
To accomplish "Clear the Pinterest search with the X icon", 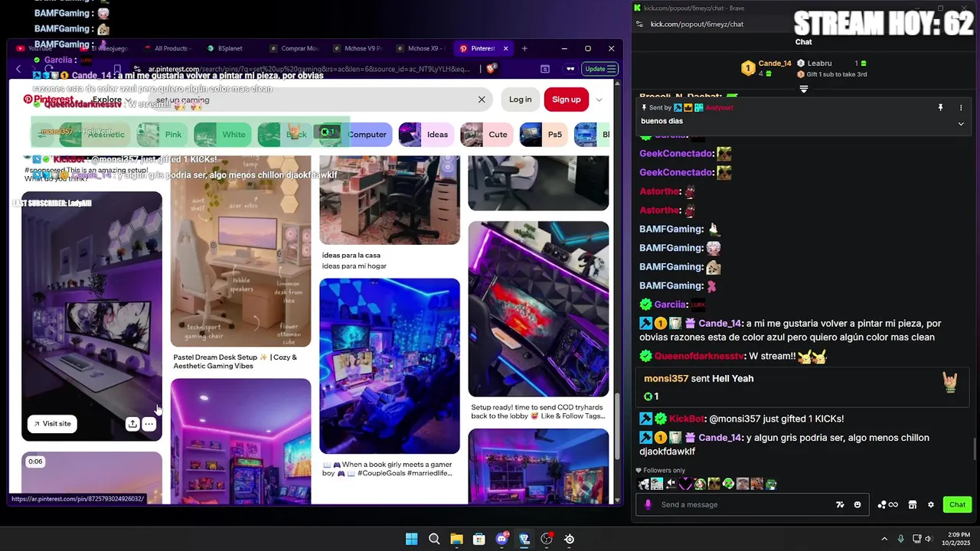I will tap(482, 99).
